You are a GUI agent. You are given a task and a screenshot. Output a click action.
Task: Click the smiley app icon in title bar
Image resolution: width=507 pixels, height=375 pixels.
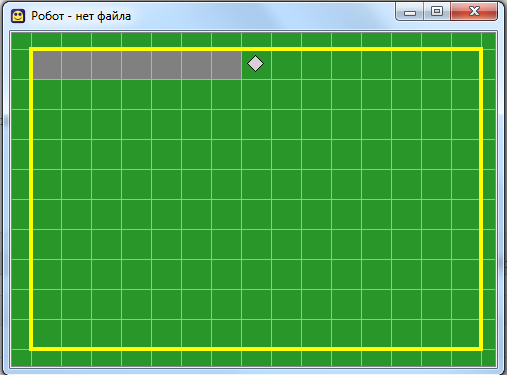18,16
